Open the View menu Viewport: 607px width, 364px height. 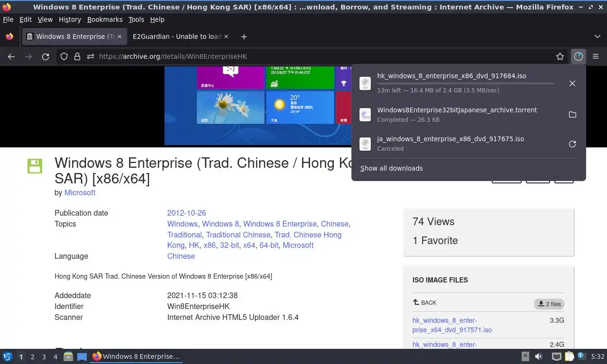(45, 19)
